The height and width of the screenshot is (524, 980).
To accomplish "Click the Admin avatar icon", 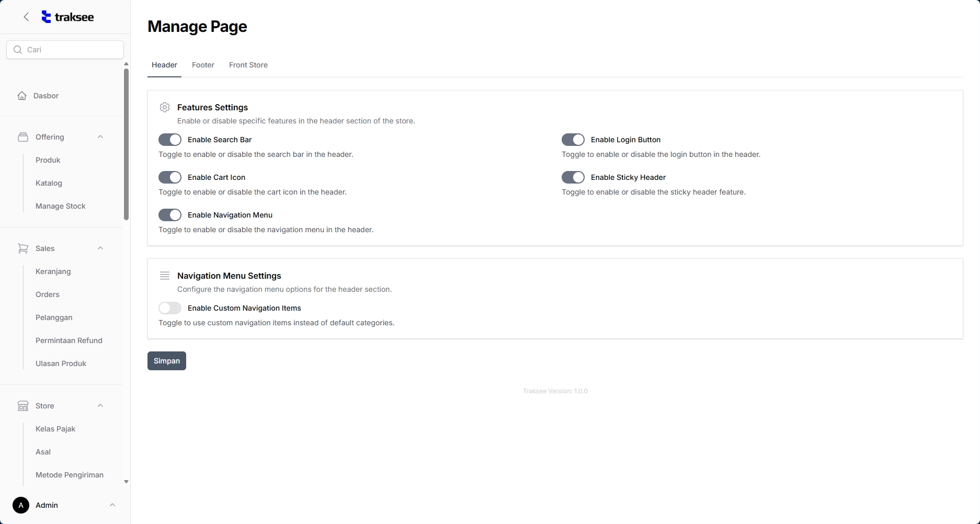I will click(21, 505).
